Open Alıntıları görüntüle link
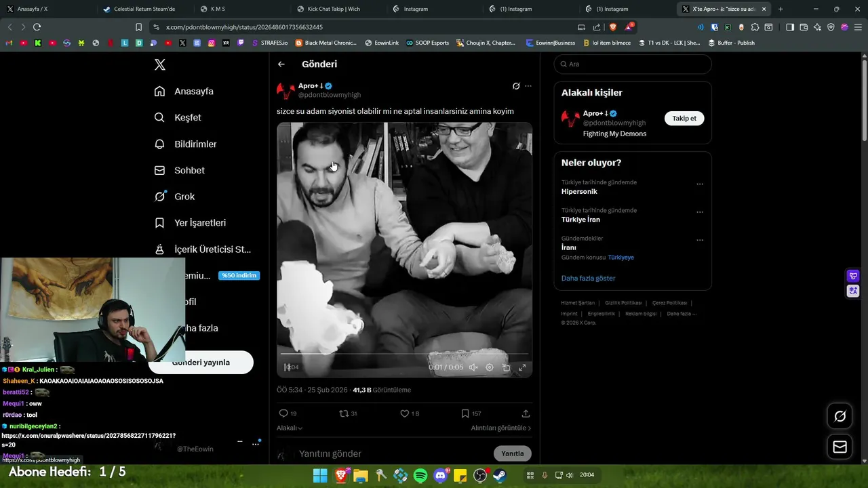Viewport: 868px width, 488px height. click(x=501, y=428)
